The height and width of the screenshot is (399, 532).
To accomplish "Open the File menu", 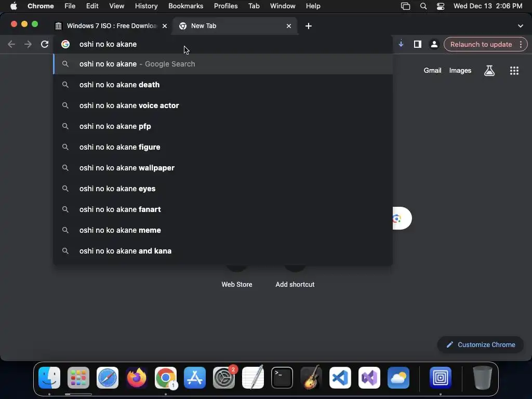I will [x=70, y=6].
